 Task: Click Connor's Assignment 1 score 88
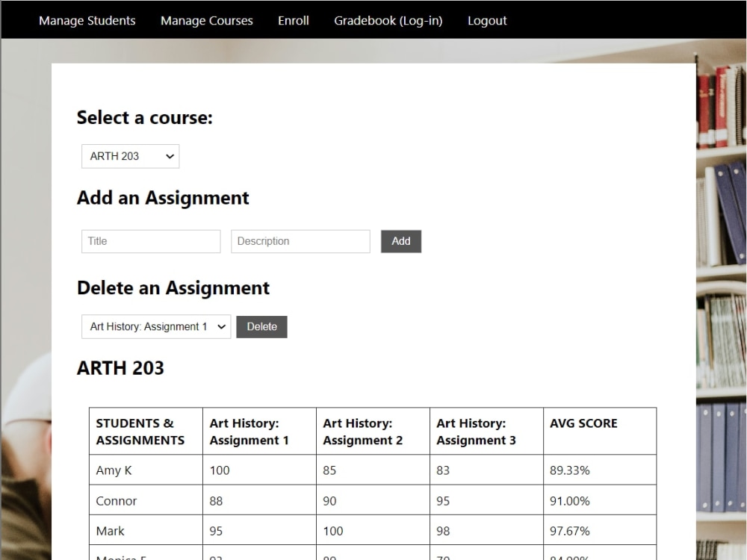(260, 500)
